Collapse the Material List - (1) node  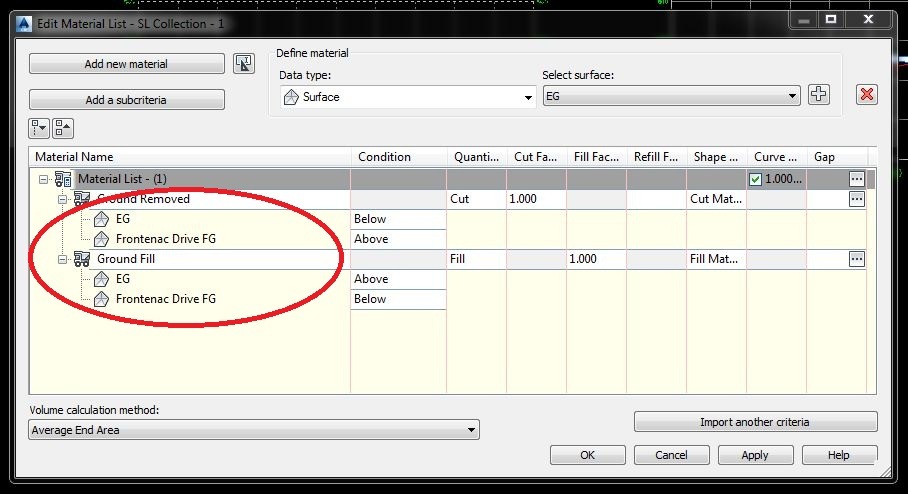43,179
